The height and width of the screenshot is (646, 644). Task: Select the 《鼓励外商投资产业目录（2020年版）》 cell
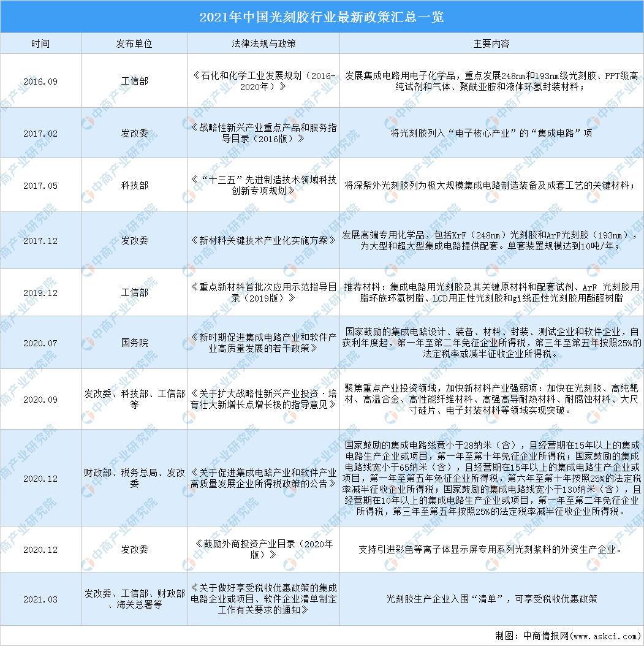pos(263,550)
